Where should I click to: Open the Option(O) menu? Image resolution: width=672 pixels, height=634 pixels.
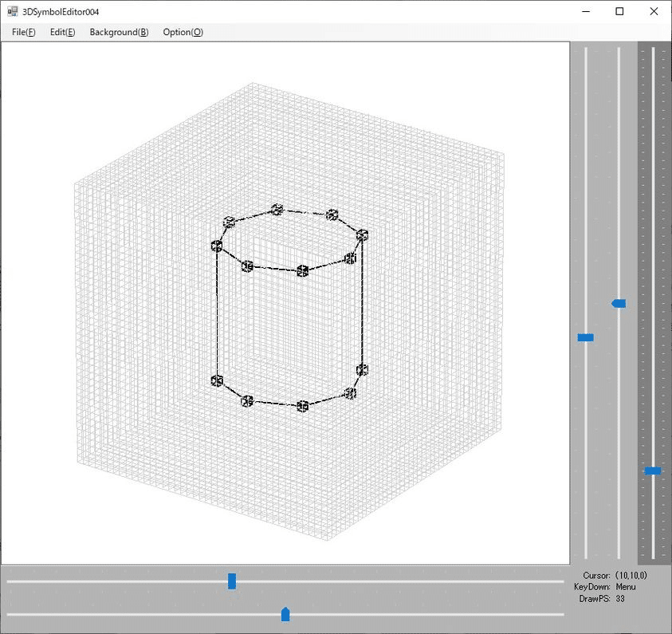coord(183,32)
